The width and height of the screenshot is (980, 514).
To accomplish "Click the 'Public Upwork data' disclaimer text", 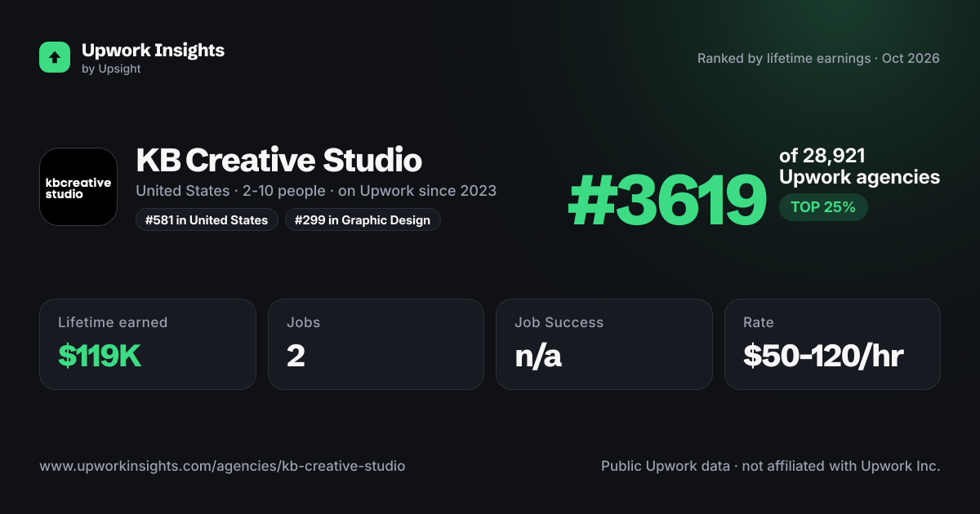I will 771,467.
